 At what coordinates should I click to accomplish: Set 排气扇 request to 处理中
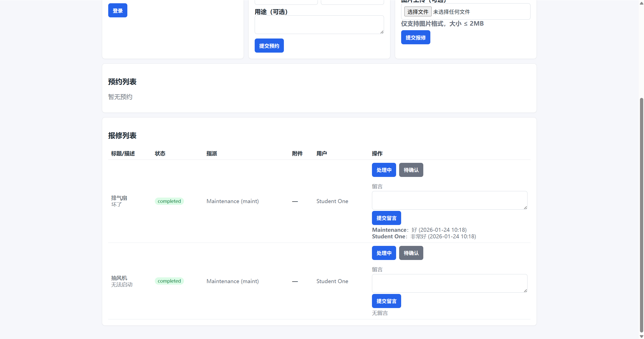(x=384, y=170)
